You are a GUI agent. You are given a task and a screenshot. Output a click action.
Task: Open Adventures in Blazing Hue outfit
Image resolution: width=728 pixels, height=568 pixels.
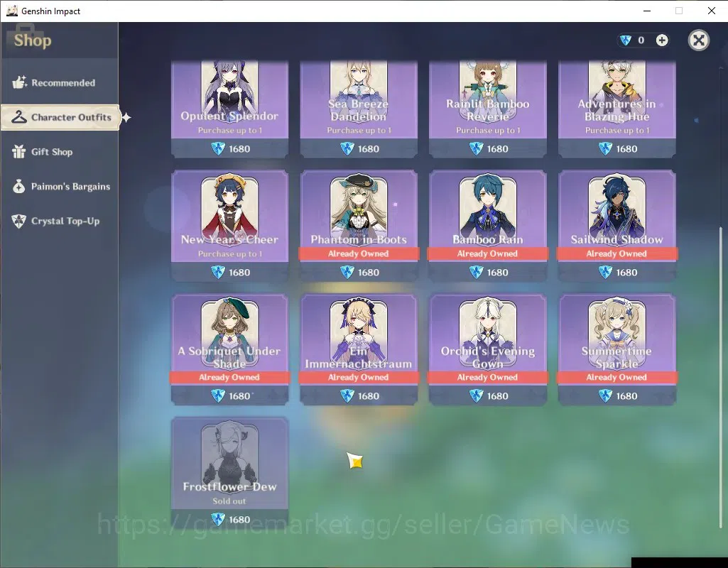(617, 109)
